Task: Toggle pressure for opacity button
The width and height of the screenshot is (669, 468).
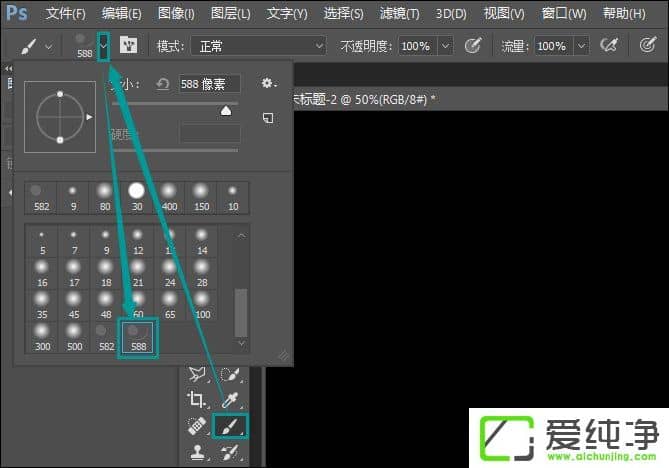Action: click(474, 46)
